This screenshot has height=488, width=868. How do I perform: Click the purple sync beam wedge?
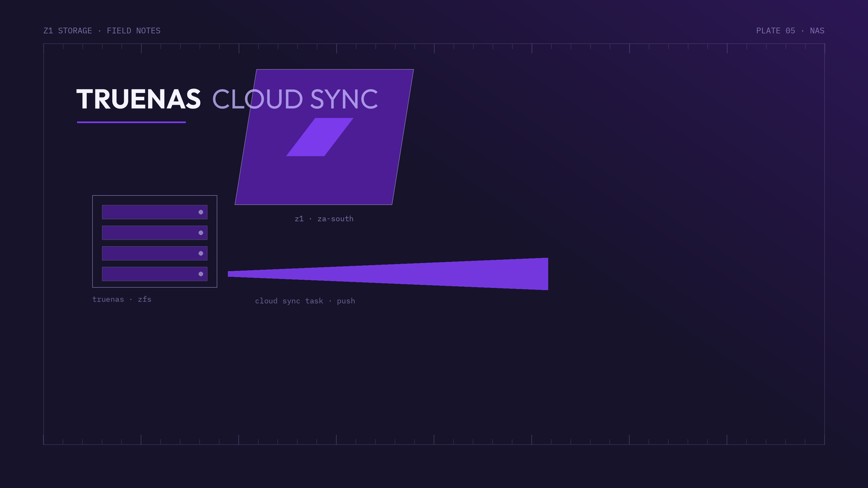click(x=388, y=274)
